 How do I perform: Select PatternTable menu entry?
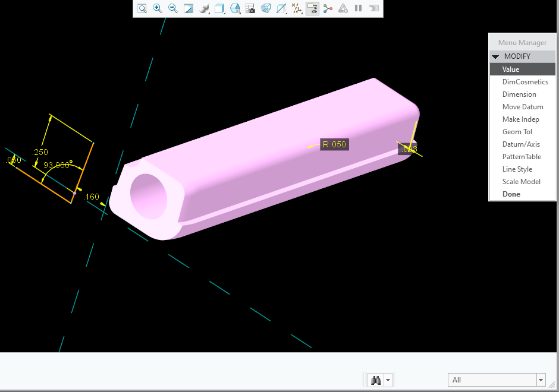pos(522,157)
